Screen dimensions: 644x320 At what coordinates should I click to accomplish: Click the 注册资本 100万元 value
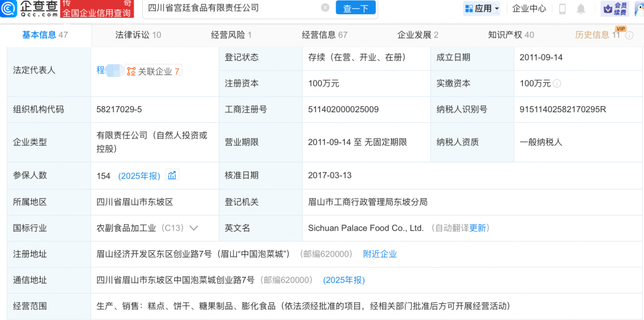pos(323,84)
